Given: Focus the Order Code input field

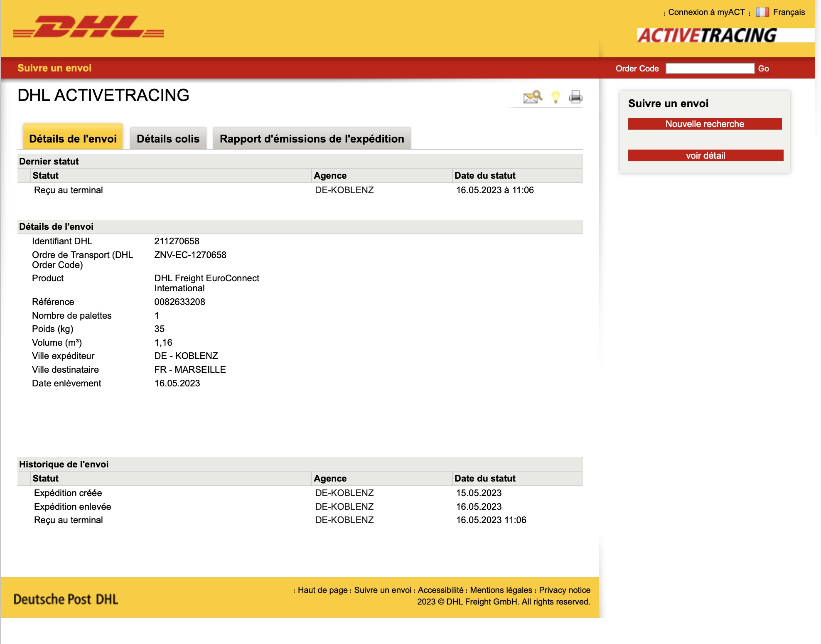Looking at the screenshot, I should click(710, 69).
